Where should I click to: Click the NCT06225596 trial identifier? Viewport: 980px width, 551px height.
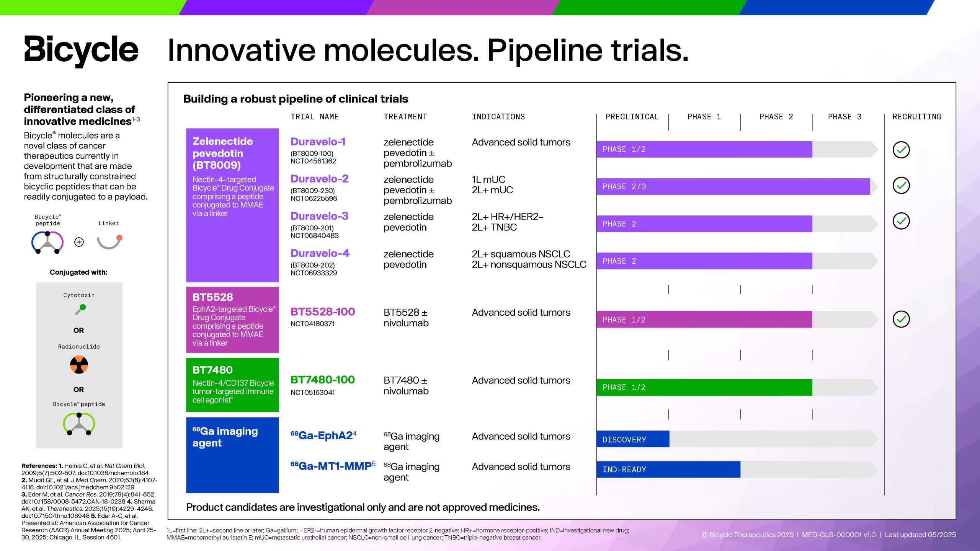pos(314,199)
